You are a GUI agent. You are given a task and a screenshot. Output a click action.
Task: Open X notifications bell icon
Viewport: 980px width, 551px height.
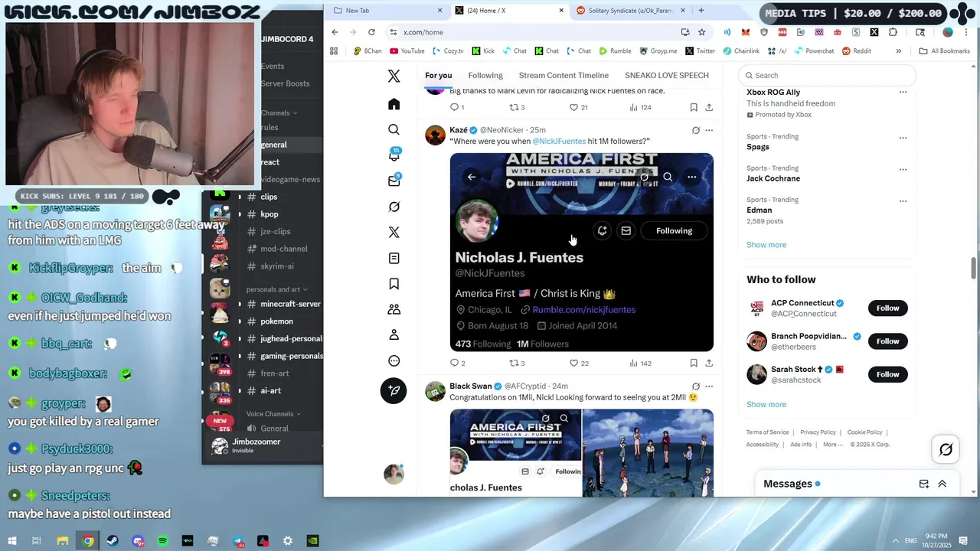pyautogui.click(x=394, y=155)
